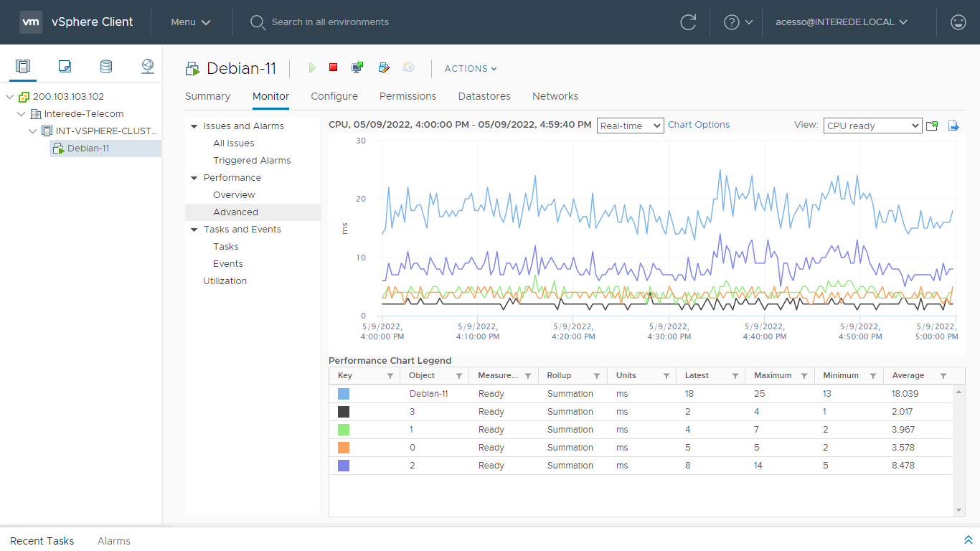The width and height of the screenshot is (980, 551).
Task: Open the Networking inventory view icon
Action: coord(148,67)
